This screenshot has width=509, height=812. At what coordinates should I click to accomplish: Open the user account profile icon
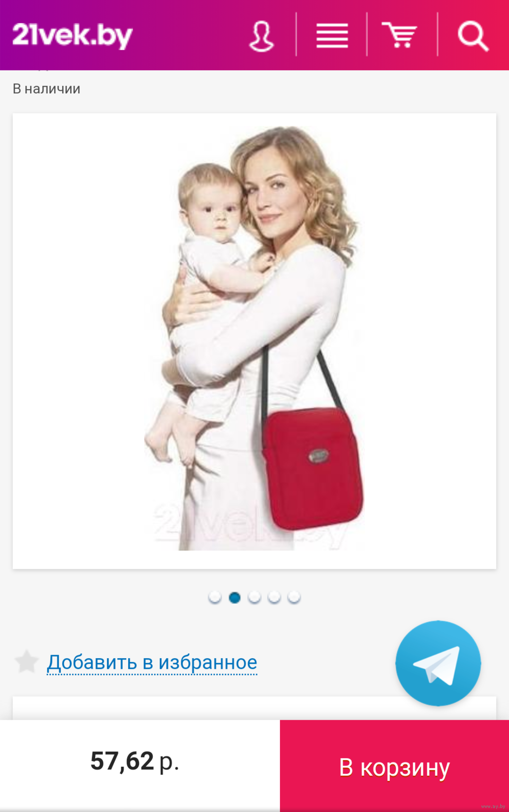262,36
